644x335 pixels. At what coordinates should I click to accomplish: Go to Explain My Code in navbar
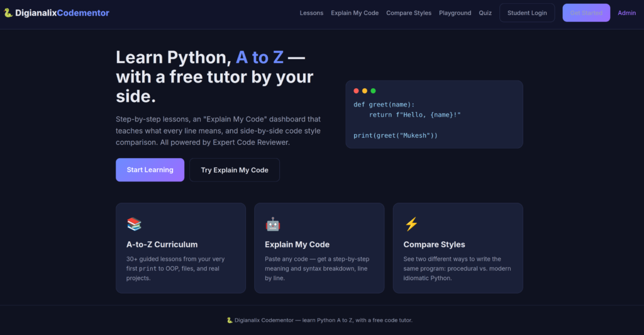click(355, 13)
